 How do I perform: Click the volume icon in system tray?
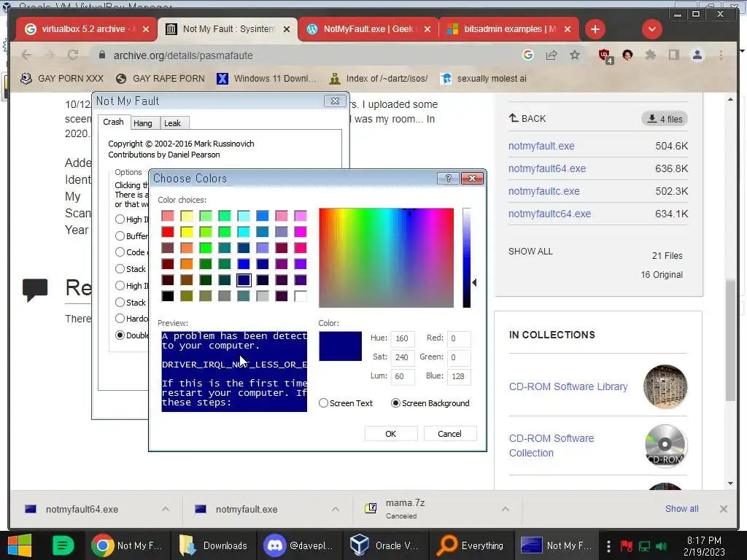[661, 545]
